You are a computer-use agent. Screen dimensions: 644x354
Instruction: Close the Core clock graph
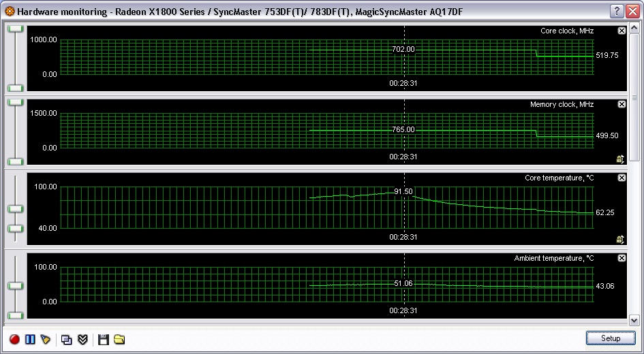[622, 31]
